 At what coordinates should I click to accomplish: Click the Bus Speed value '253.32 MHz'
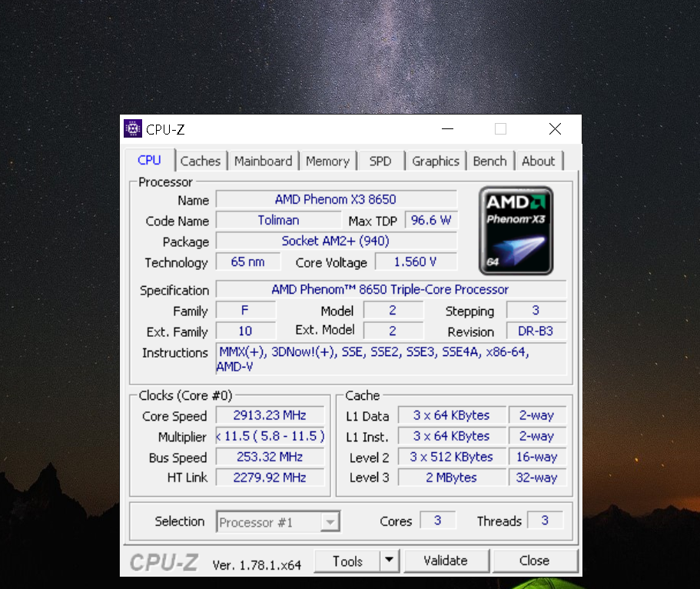(x=270, y=457)
